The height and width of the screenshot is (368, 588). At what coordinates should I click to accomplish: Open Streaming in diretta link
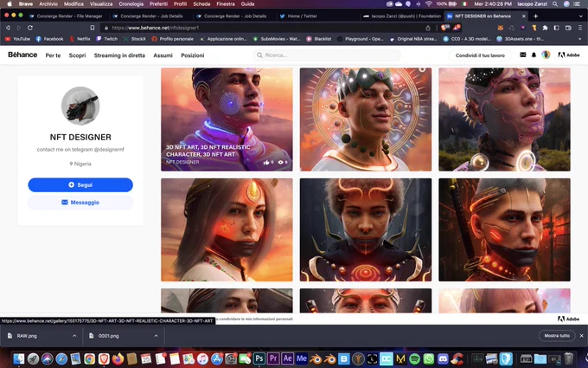(x=119, y=55)
